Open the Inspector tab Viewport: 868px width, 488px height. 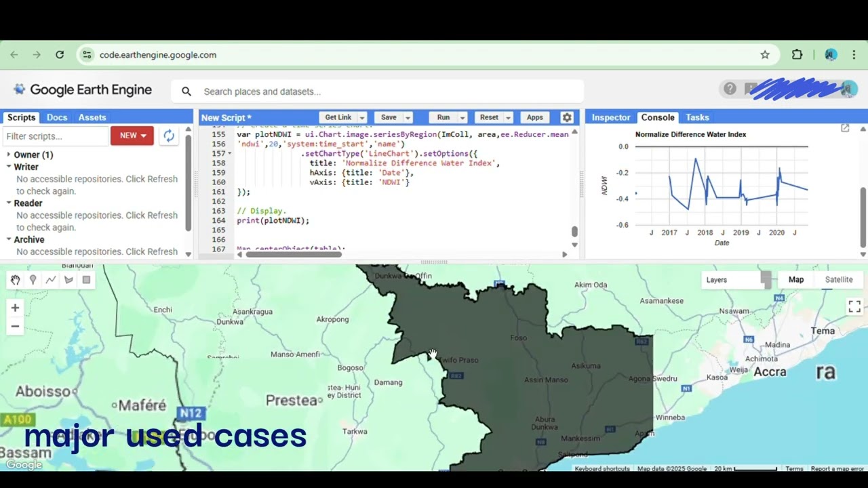tap(611, 117)
